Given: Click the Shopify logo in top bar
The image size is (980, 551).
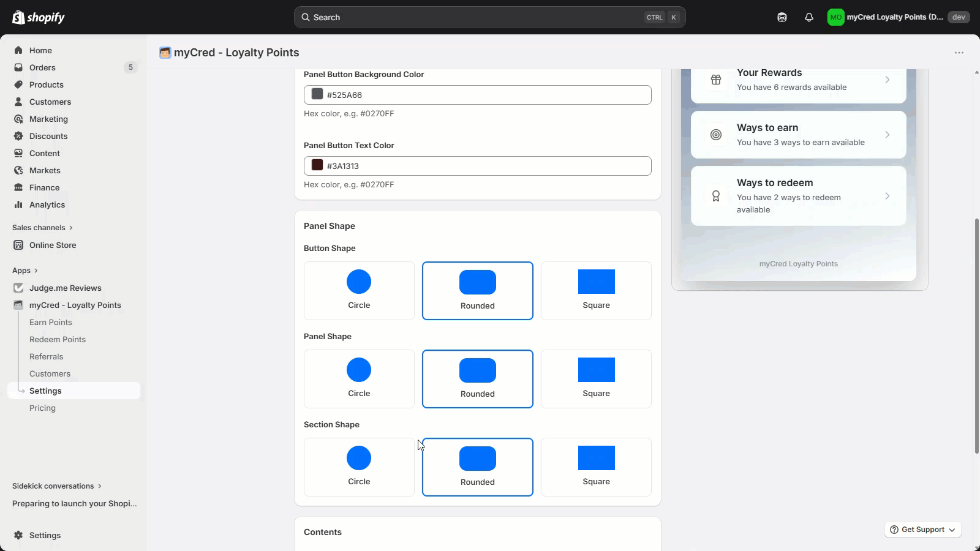Looking at the screenshot, I should [38, 17].
